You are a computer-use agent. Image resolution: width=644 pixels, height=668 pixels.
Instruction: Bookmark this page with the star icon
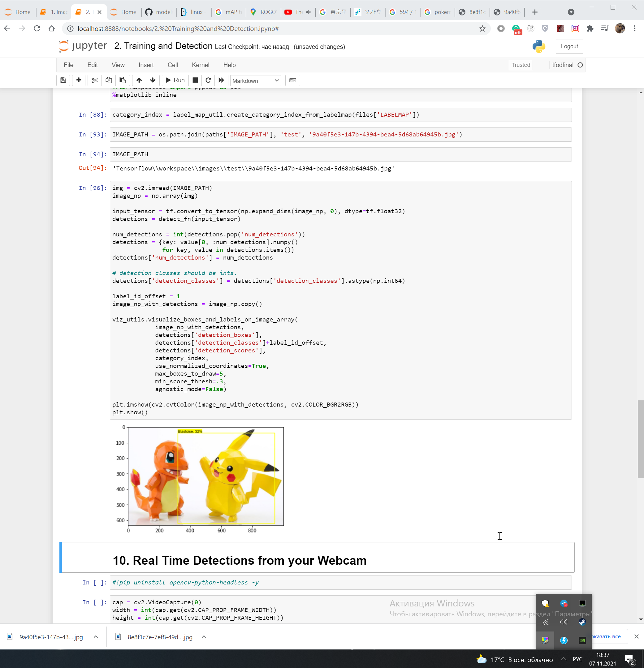(482, 29)
